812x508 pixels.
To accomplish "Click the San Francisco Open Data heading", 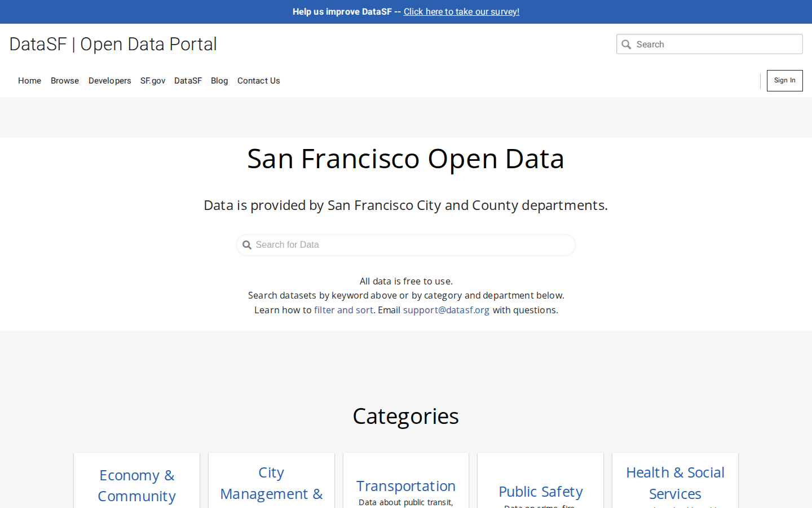I will pos(406,159).
